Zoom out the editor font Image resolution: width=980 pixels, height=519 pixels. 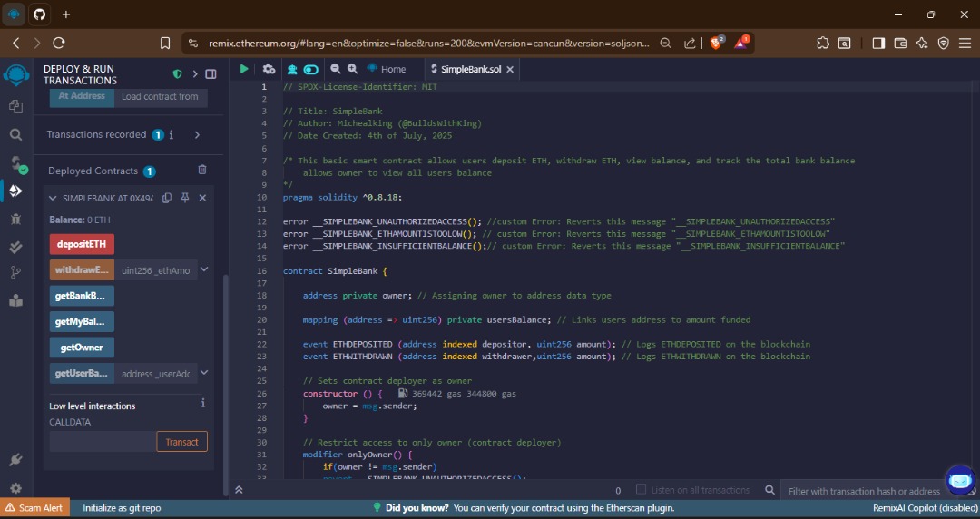[x=336, y=69]
